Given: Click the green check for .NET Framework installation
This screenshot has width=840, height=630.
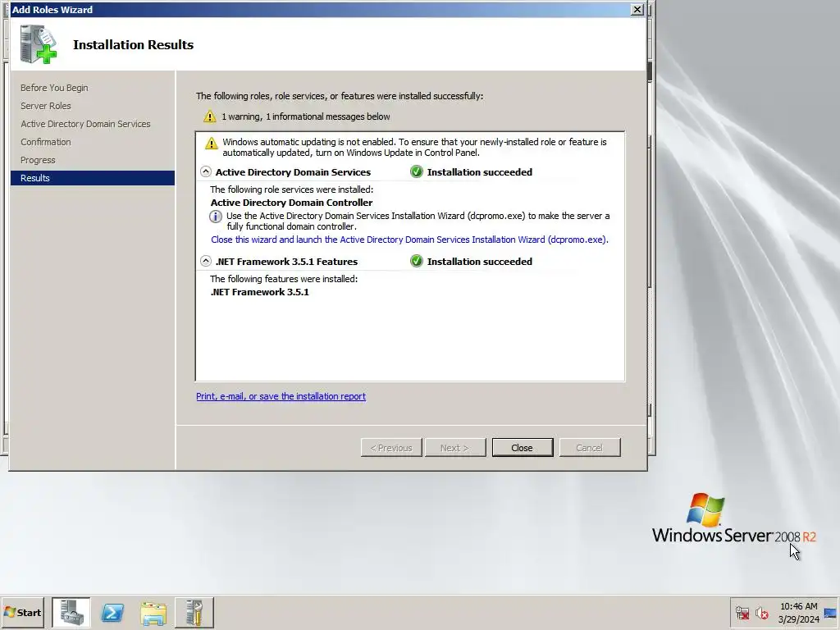Looking at the screenshot, I should point(416,261).
